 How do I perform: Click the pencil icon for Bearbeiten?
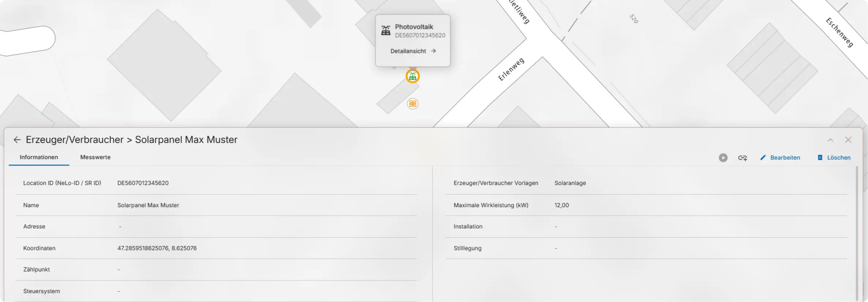pos(763,157)
